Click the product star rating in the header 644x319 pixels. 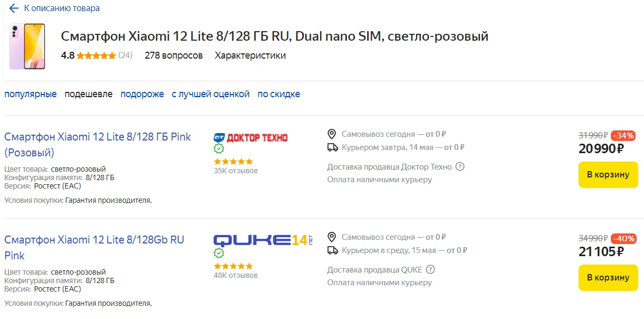pos(96,55)
